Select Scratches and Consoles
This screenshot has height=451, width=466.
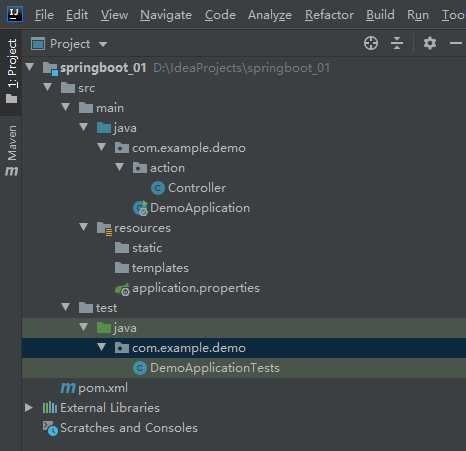129,428
